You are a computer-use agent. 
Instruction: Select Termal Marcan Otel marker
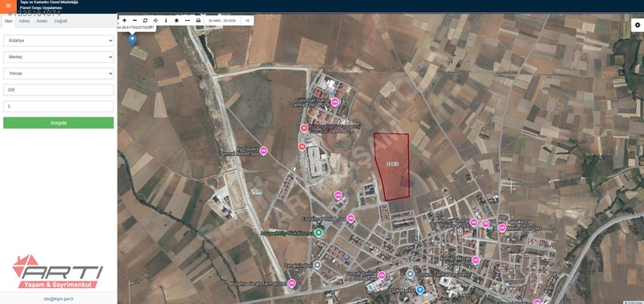click(476, 260)
